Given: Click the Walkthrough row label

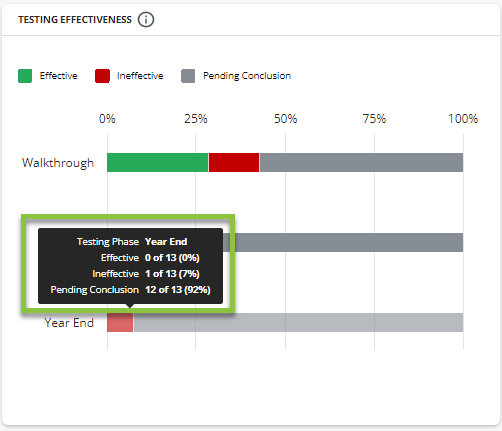Looking at the screenshot, I should (58, 163).
